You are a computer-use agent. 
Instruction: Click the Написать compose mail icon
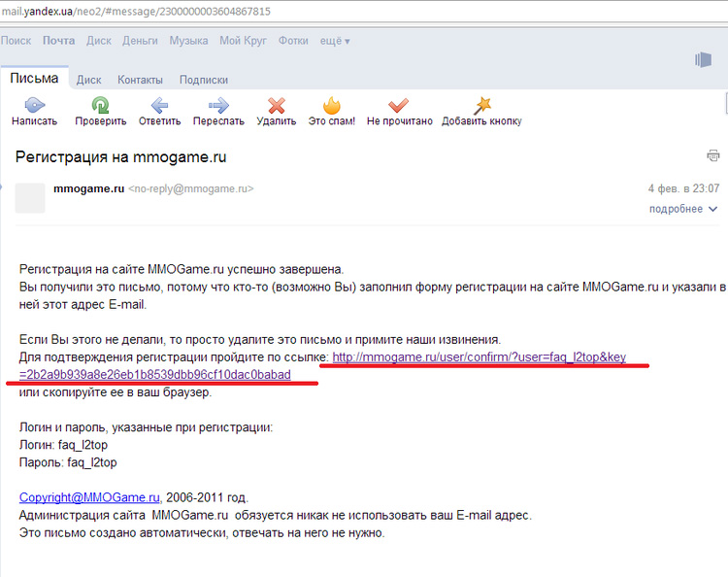(x=34, y=105)
